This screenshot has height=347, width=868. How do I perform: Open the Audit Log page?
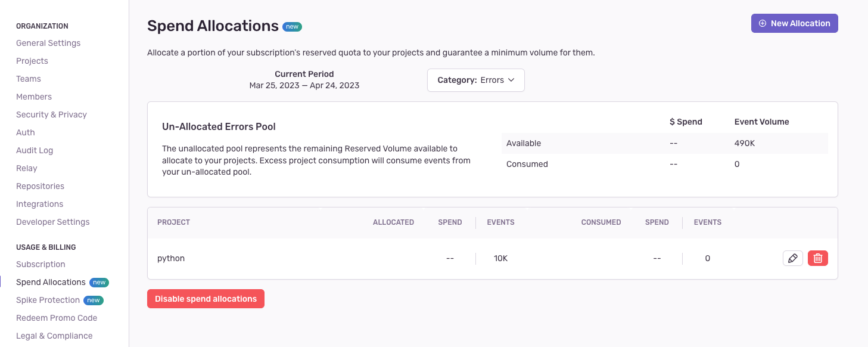point(35,150)
